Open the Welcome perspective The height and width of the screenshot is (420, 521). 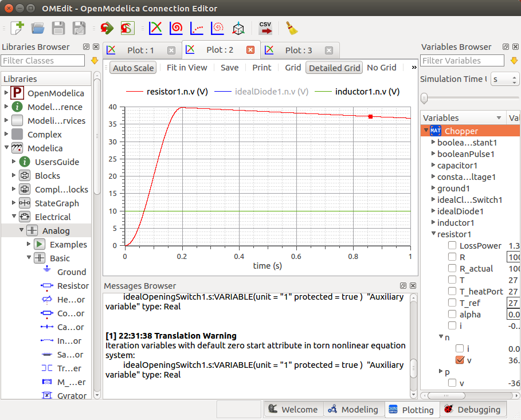pos(293,409)
